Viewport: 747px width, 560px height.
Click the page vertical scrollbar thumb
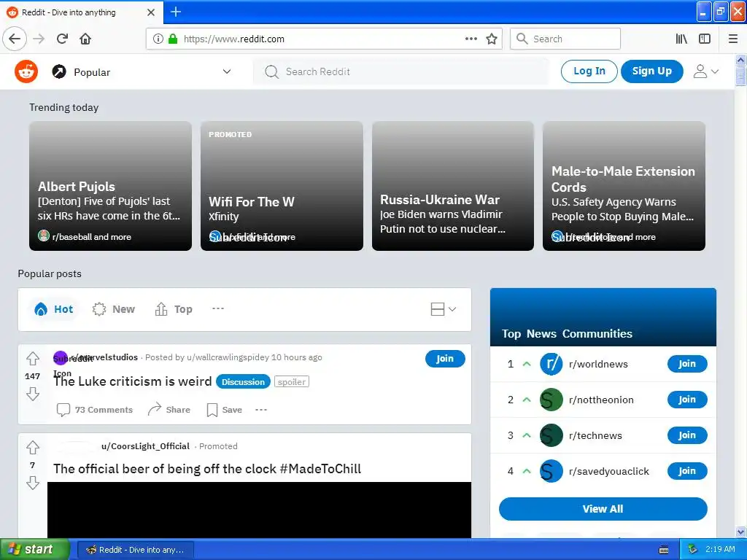[740, 76]
